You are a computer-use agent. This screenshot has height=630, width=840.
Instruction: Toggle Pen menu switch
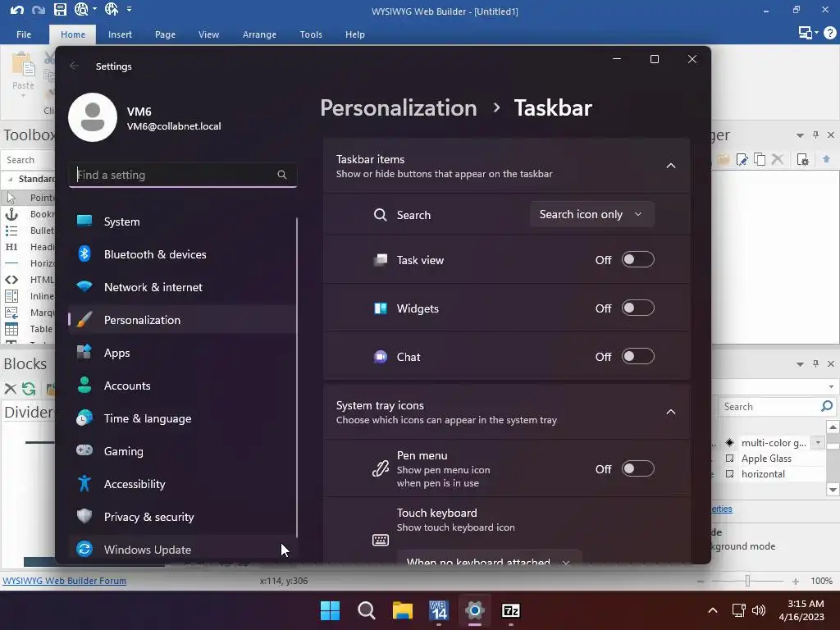637,468
